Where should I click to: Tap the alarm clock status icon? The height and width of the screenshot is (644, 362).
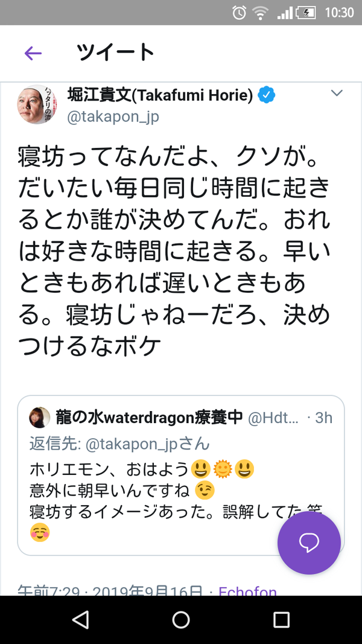(x=240, y=12)
